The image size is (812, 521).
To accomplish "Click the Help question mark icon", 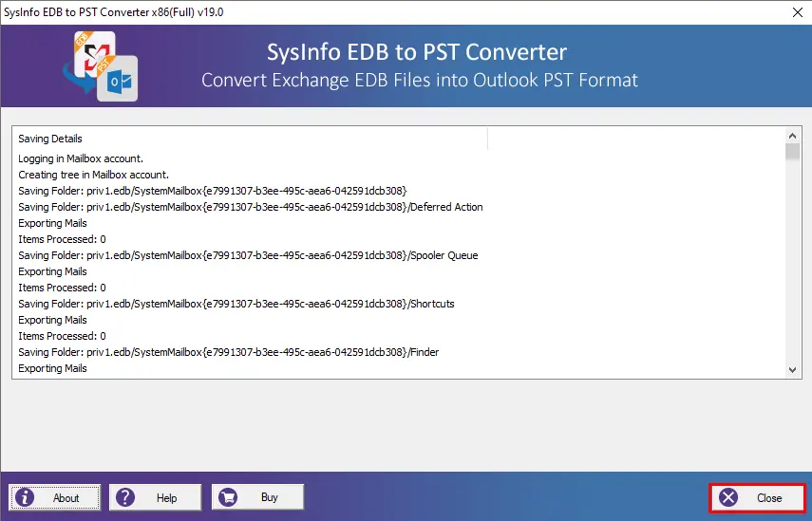I will 125,497.
